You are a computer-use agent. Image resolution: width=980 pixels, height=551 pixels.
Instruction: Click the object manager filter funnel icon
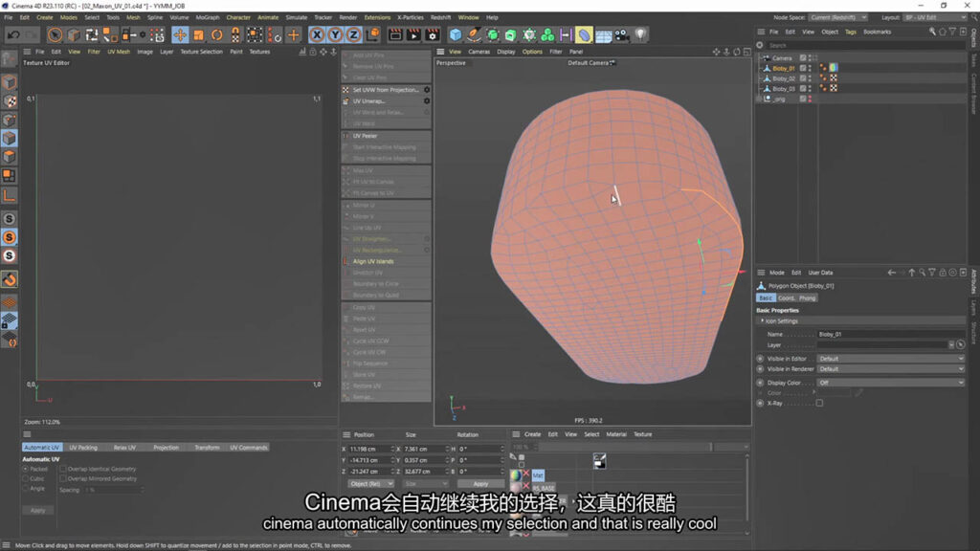(952, 32)
